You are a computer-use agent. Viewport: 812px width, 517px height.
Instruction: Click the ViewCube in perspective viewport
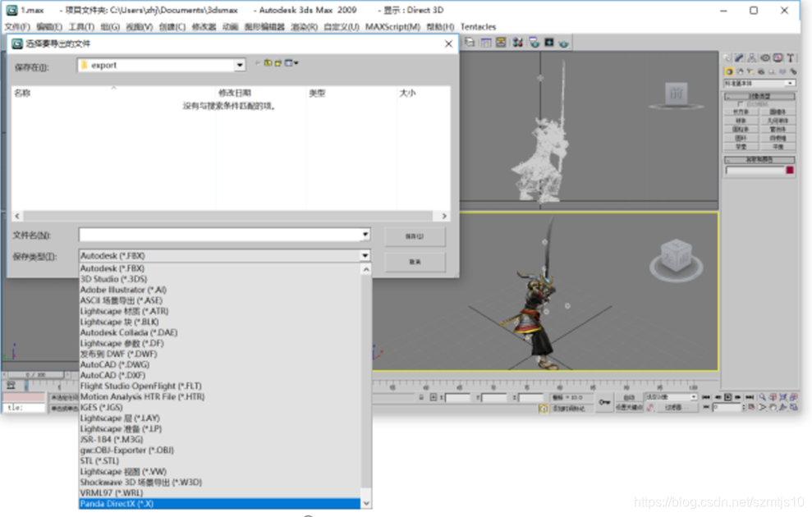pos(677,257)
